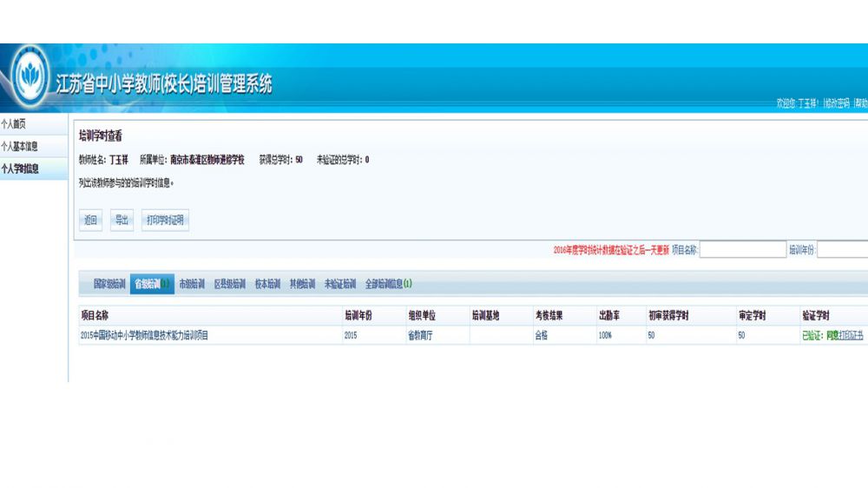Focus the 项目名称 search input field
Viewport: 868px width, 488px height.
[742, 250]
